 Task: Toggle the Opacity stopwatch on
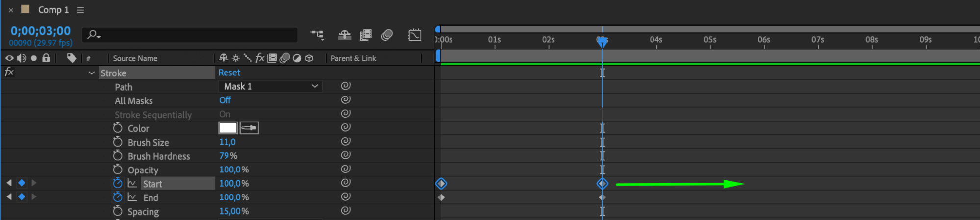point(117,170)
